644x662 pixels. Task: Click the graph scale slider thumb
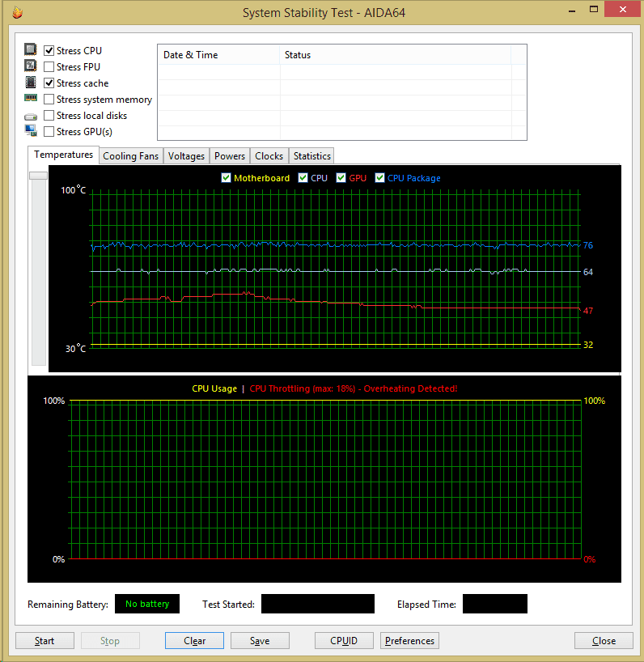click(x=38, y=176)
